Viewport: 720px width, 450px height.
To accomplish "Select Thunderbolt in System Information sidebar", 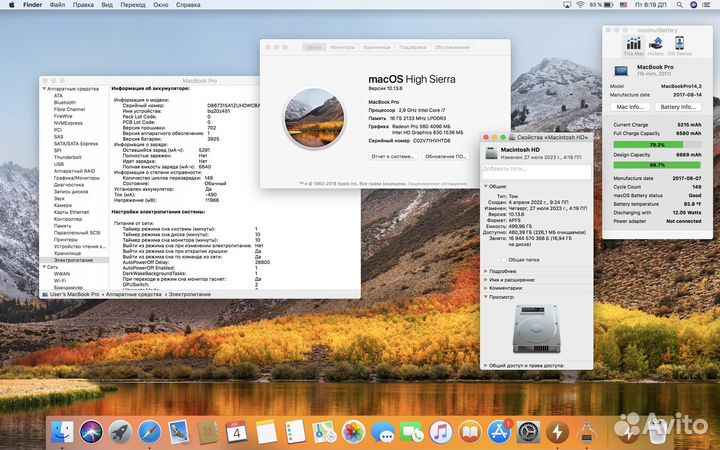I will pos(68,157).
